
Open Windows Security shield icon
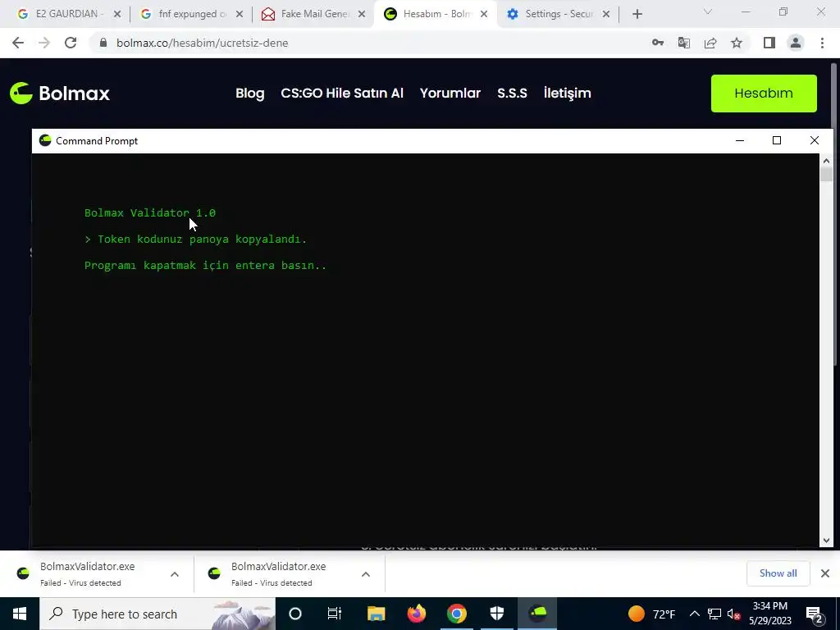click(x=497, y=614)
